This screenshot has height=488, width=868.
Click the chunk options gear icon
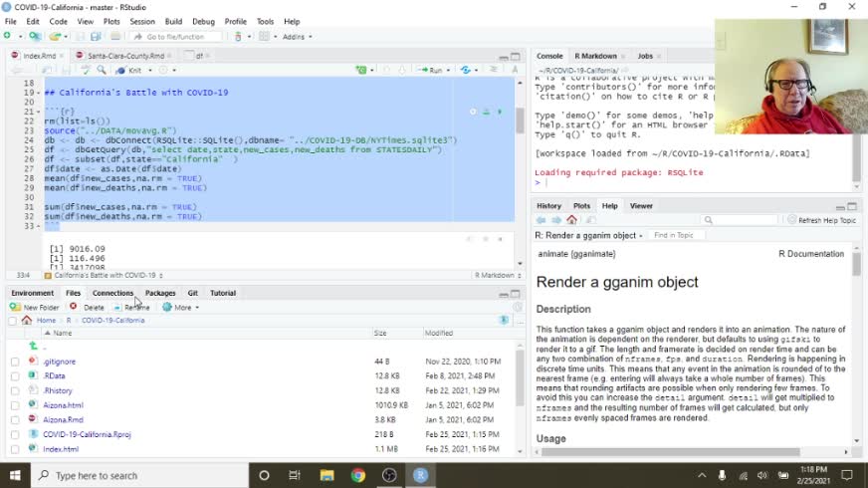point(473,112)
